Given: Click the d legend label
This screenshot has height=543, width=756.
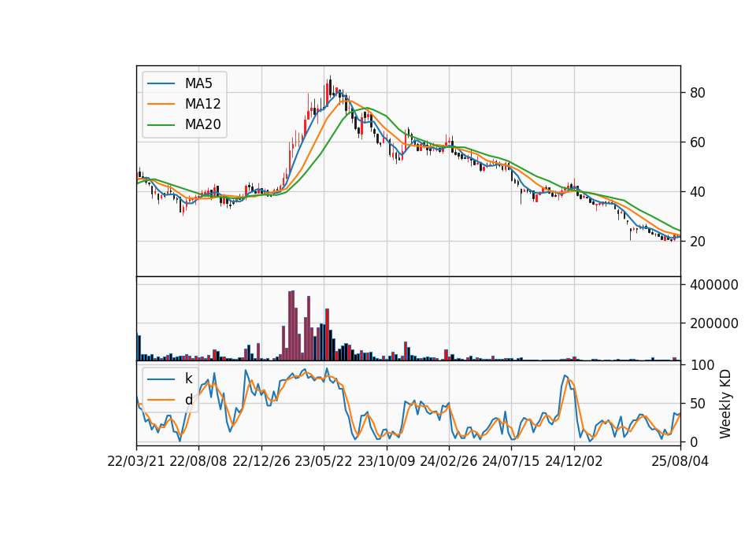Looking at the screenshot, I should 188,400.
